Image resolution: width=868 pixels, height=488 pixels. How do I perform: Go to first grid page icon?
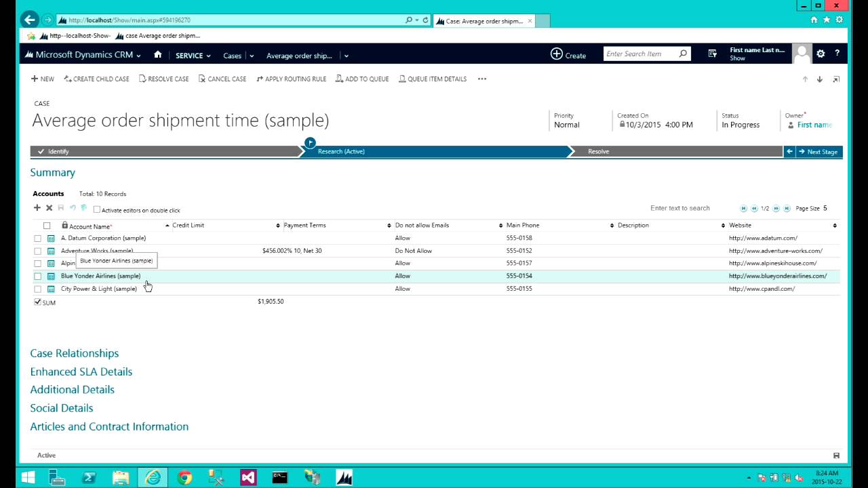743,209
